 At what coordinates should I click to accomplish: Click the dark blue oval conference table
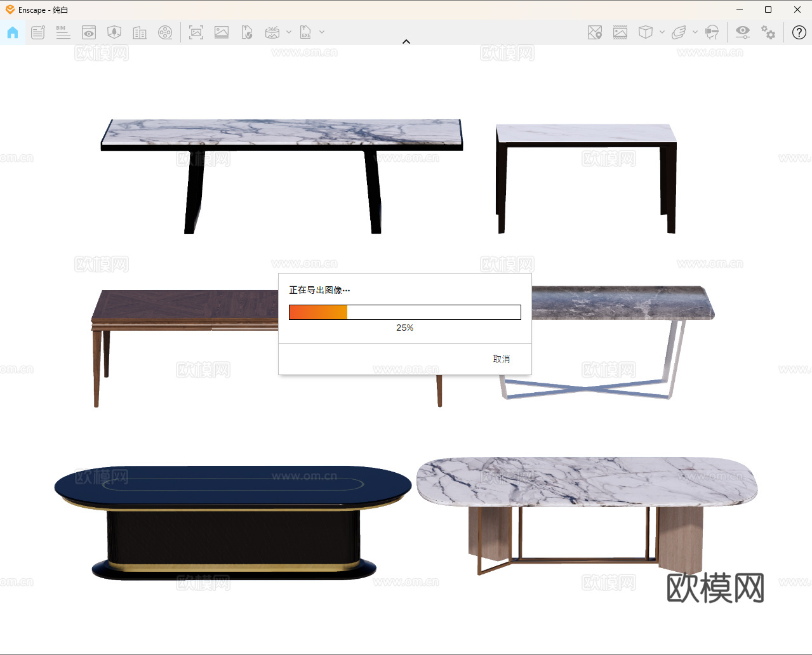pos(233,522)
